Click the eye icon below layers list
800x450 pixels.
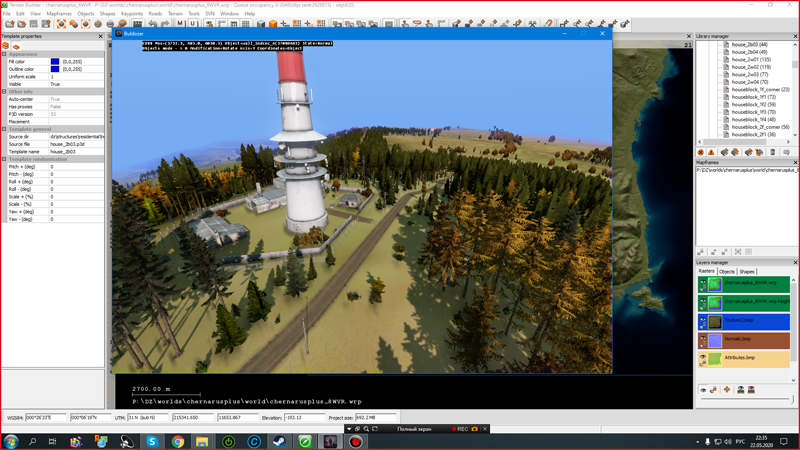click(703, 390)
